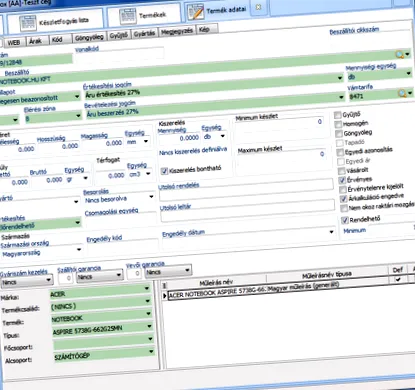Open the Szállítói garancia Nincs dropdown
This screenshot has height=390, width=415.
[119, 275]
